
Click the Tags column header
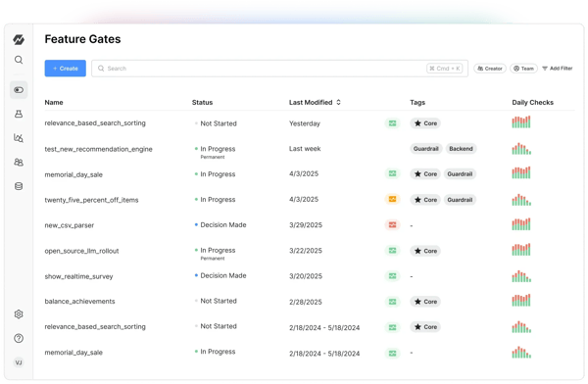[417, 103]
